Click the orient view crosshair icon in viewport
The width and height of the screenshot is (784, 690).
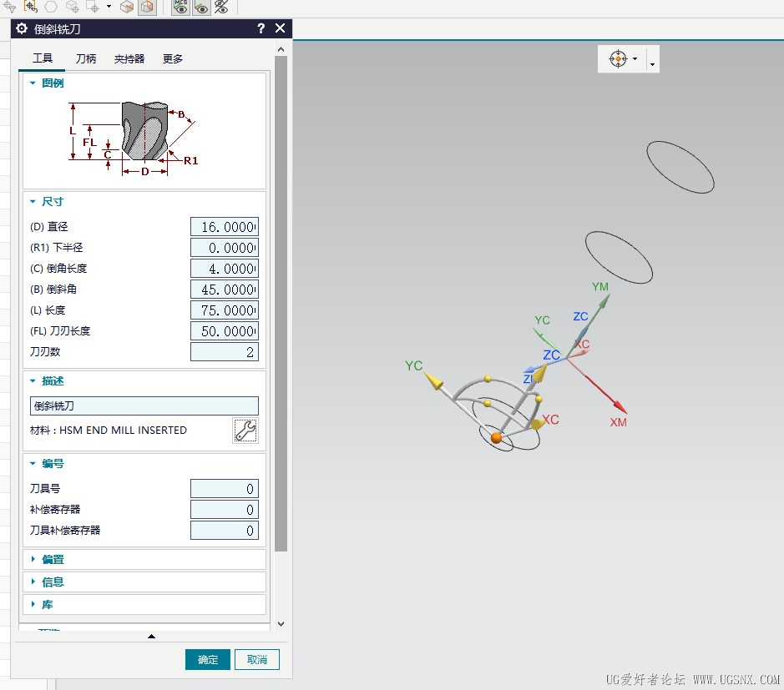(618, 58)
